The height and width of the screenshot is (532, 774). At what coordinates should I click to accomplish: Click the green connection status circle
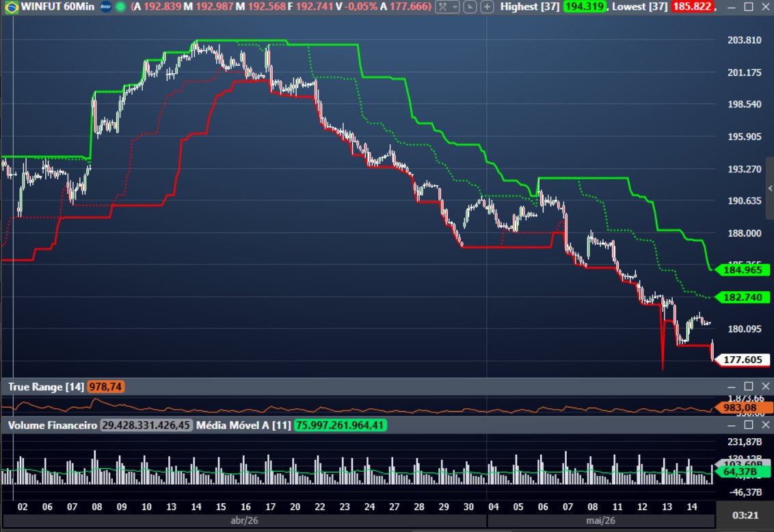pos(120,7)
